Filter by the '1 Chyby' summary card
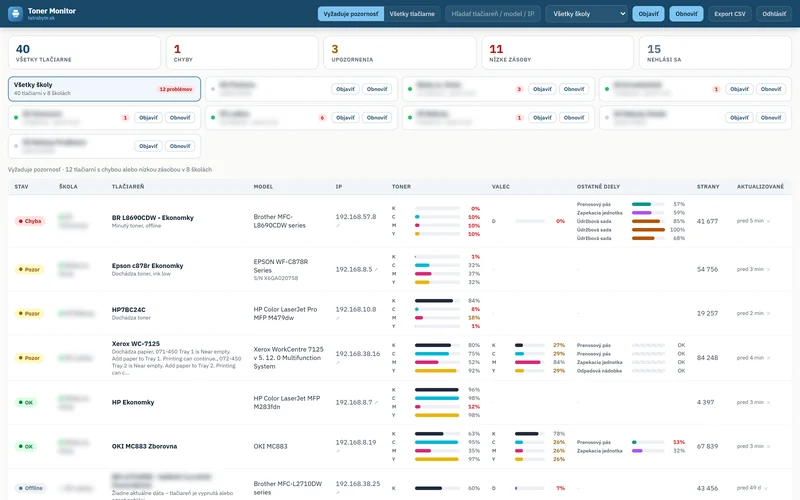This screenshot has height=500, width=800. pyautogui.click(x=242, y=53)
